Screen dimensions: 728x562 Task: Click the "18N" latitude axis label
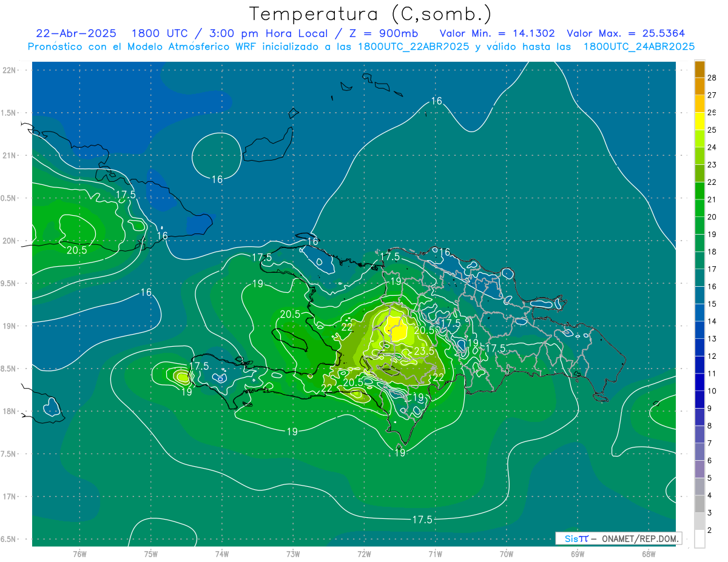(9, 411)
